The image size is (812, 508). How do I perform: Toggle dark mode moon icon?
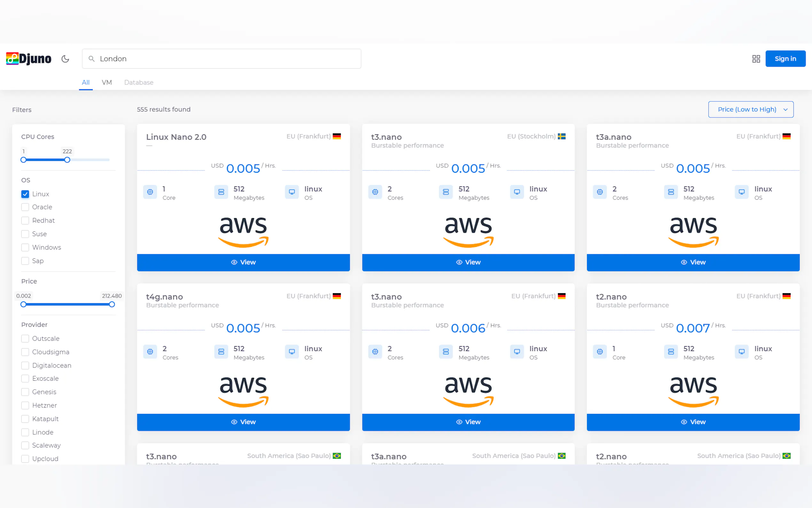65,59
